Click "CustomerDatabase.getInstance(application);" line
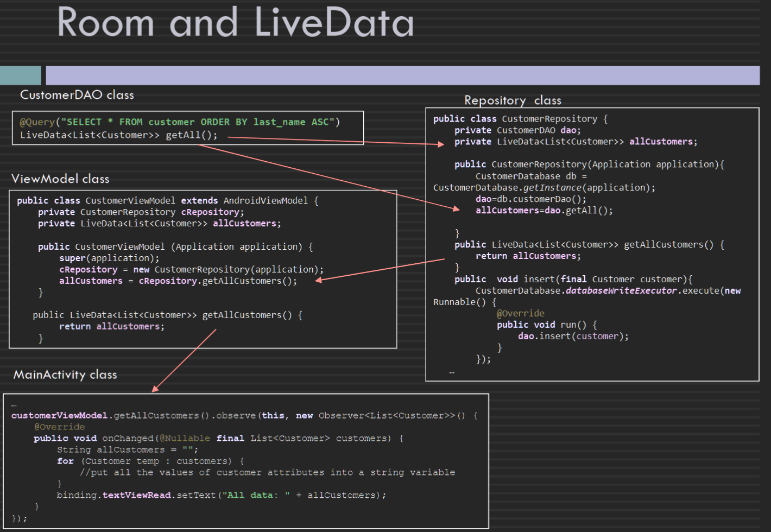 544,188
